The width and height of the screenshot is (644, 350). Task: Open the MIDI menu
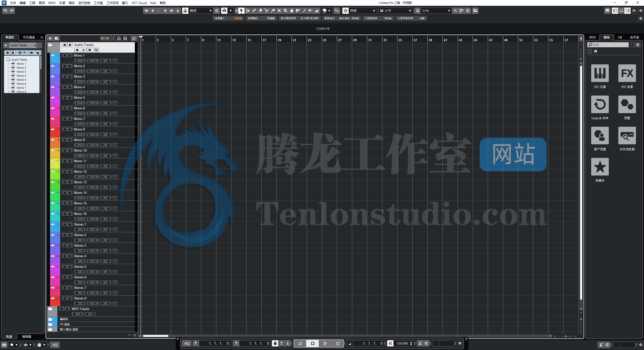click(x=52, y=3)
